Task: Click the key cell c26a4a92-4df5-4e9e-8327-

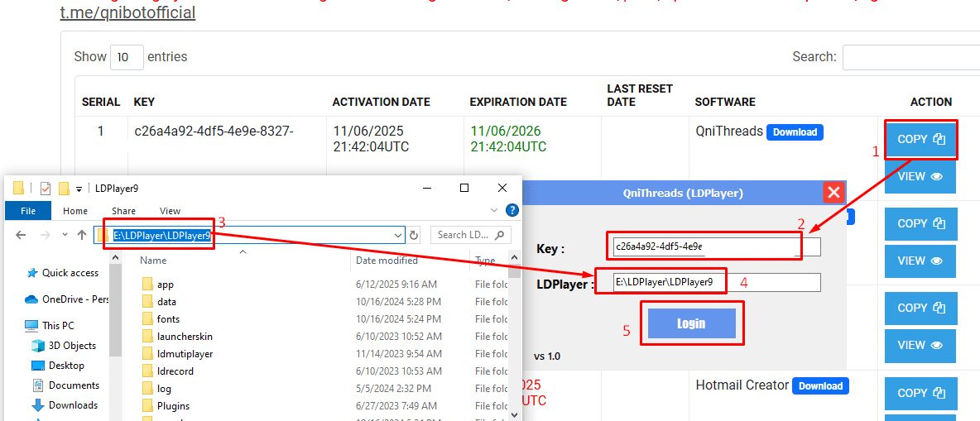Action: click(x=214, y=132)
